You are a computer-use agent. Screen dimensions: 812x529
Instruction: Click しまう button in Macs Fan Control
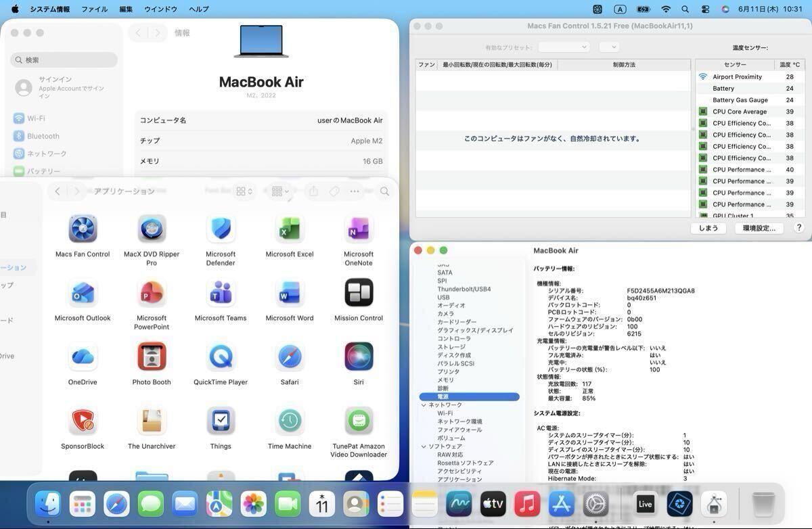[x=708, y=228]
